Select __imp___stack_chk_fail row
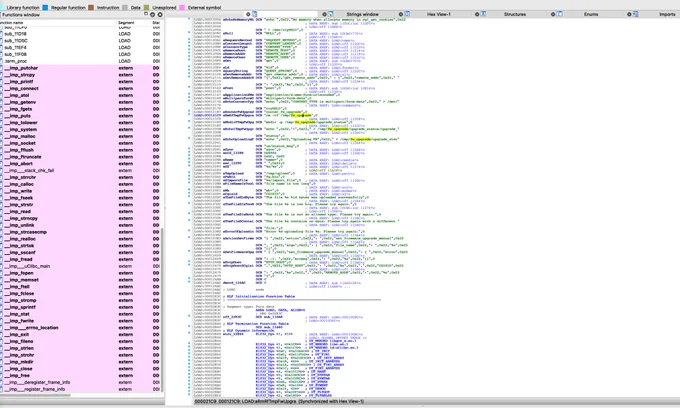 pos(80,170)
